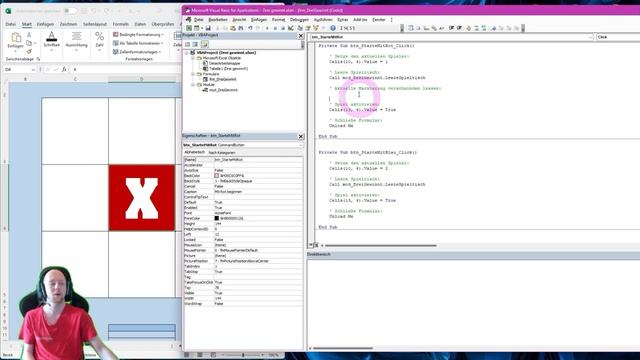Viewport: 640px width, 360px height.
Task: Open Zwischenablage dialog launcher in Excel
Action: [x=38, y=59]
